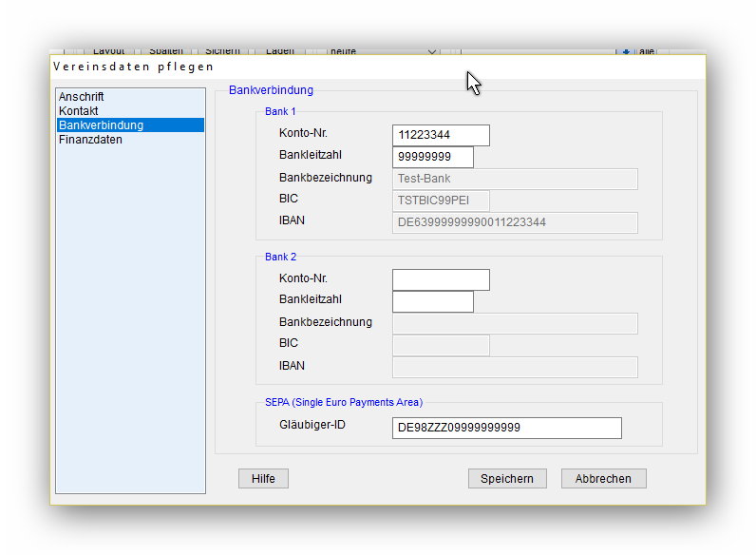The height and width of the screenshot is (555, 756).
Task: Click the Bank 1 IBAN field
Action: (x=514, y=222)
